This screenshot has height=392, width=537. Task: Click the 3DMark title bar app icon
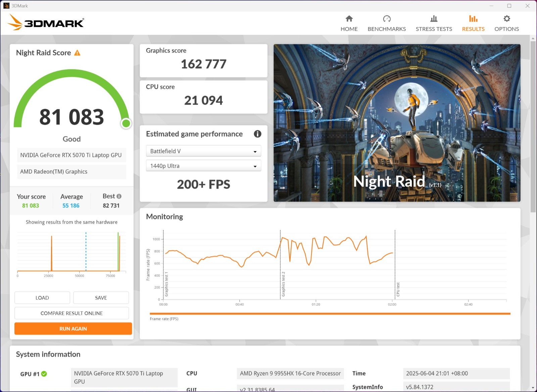click(6, 6)
